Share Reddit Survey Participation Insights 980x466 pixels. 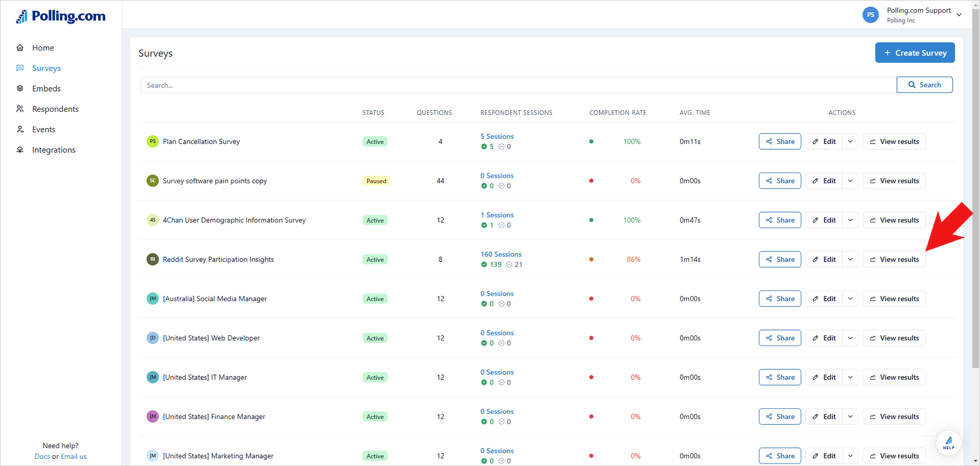[x=780, y=260]
